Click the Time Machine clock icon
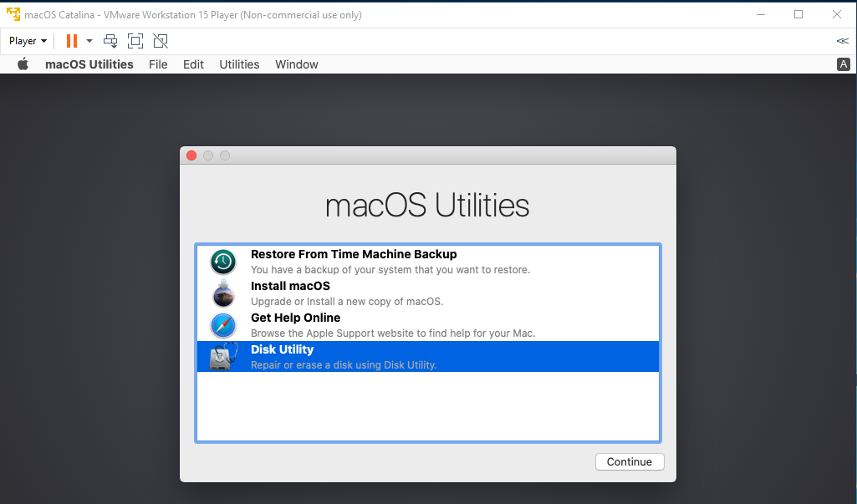Image resolution: width=857 pixels, height=504 pixels. [223, 262]
